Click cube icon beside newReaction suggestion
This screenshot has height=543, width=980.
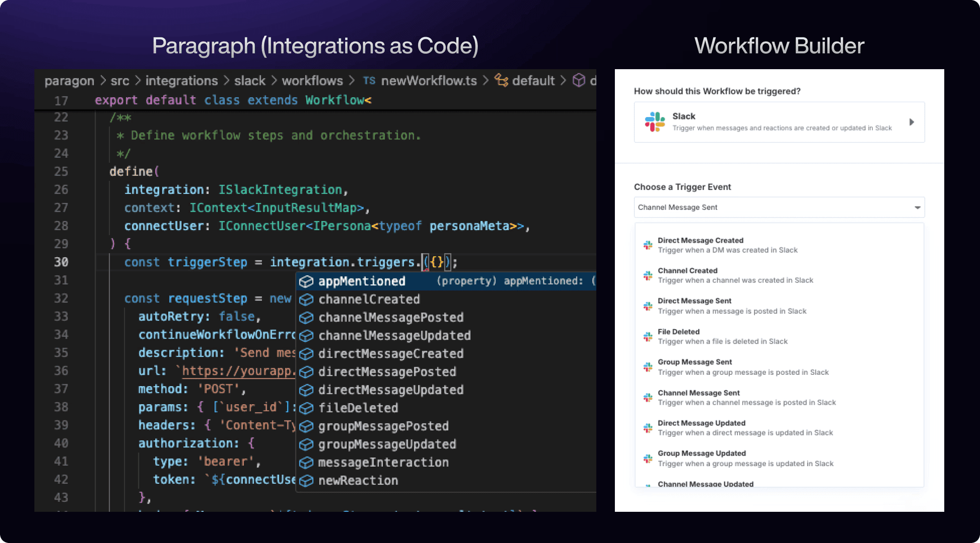(306, 481)
